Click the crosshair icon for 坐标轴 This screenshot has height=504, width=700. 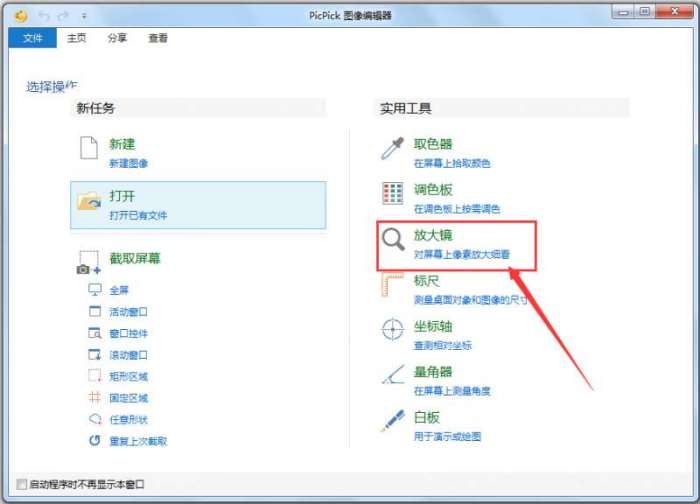point(393,329)
